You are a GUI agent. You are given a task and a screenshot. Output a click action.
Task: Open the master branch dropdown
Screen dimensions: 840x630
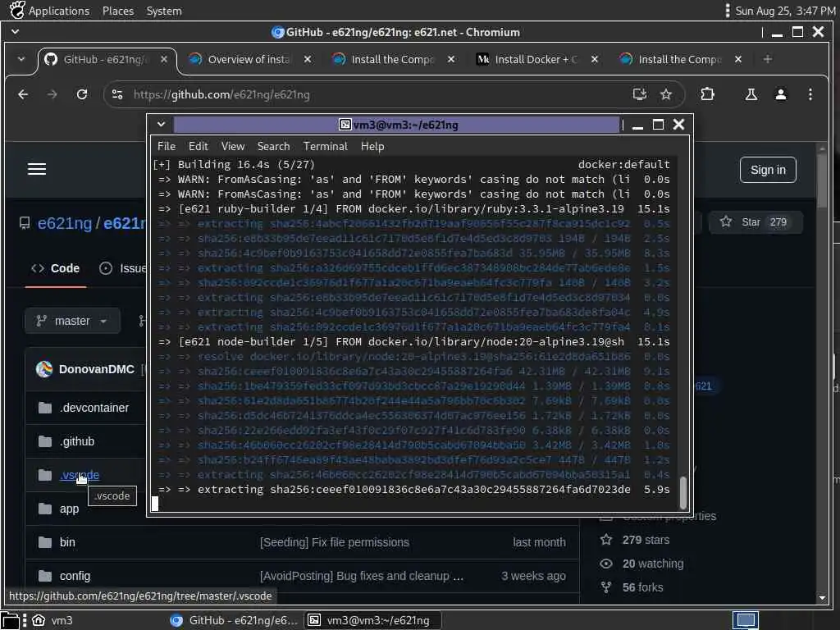tap(72, 321)
